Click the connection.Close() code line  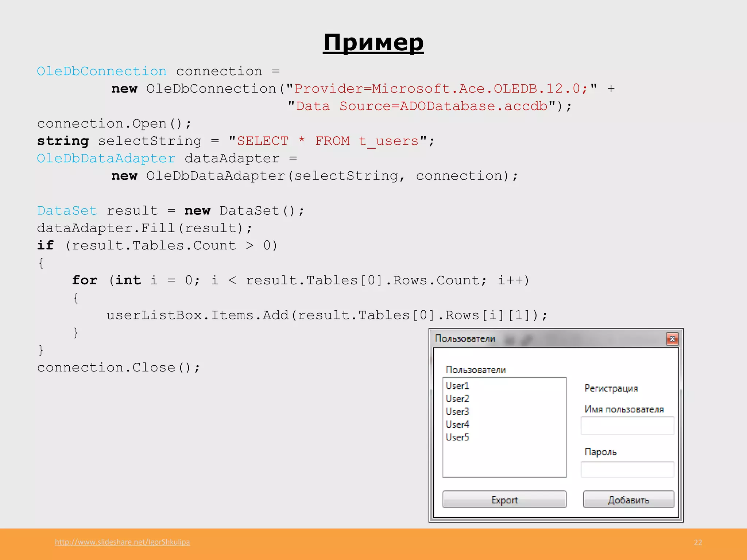tap(119, 367)
